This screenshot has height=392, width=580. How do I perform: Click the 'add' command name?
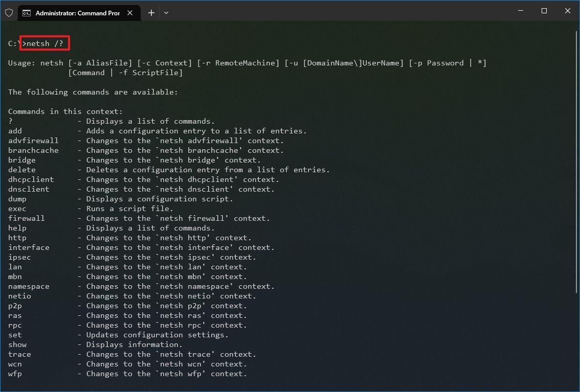[x=15, y=131]
